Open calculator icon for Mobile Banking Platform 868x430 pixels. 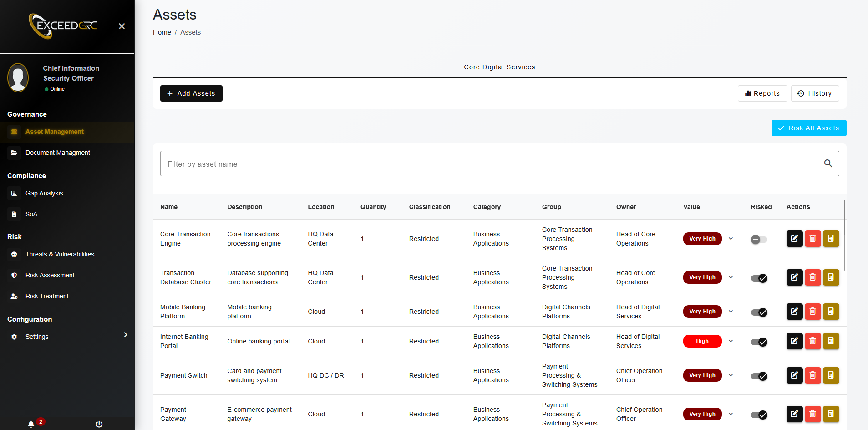[x=831, y=312]
